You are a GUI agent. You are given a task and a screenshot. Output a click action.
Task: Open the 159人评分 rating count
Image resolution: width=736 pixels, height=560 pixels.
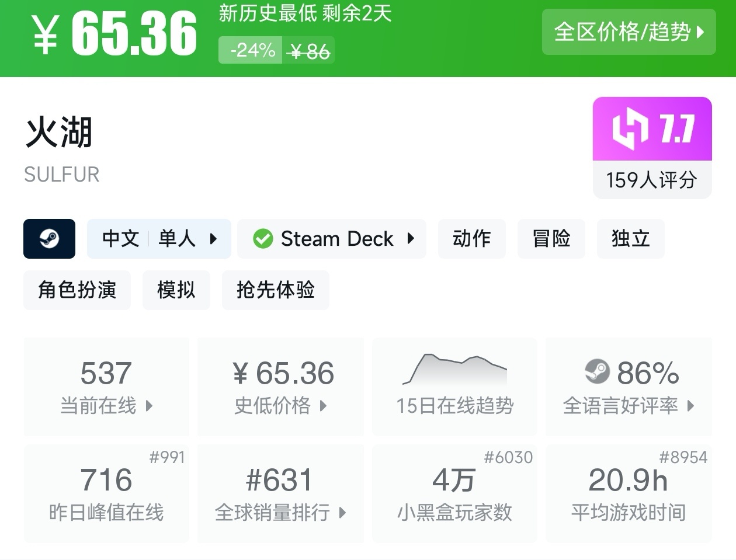tap(652, 180)
